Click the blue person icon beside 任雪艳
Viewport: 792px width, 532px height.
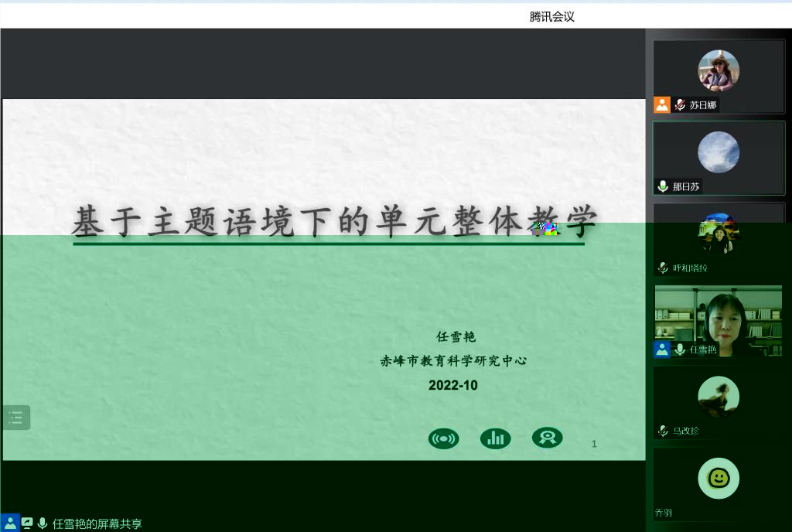[662, 350]
